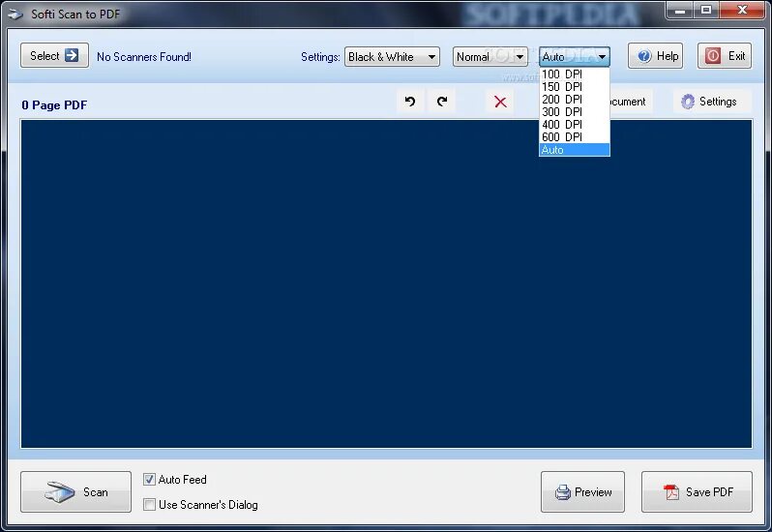Click Save PDF
772x532 pixels.
click(697, 491)
